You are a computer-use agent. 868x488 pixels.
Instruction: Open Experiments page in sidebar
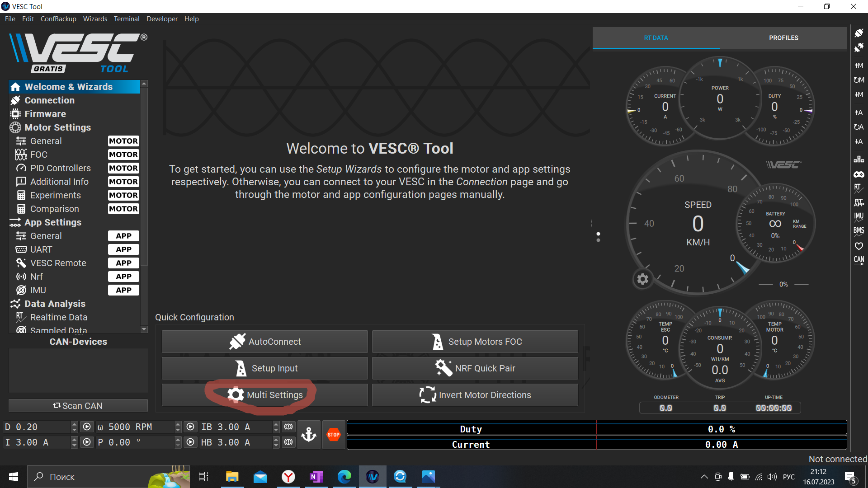pos(75,195)
